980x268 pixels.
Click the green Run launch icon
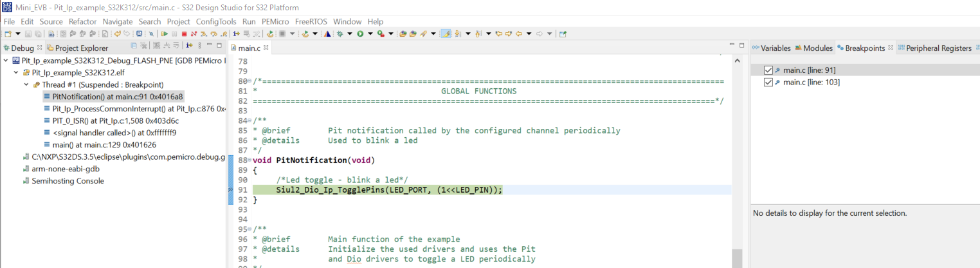pyautogui.click(x=360, y=33)
